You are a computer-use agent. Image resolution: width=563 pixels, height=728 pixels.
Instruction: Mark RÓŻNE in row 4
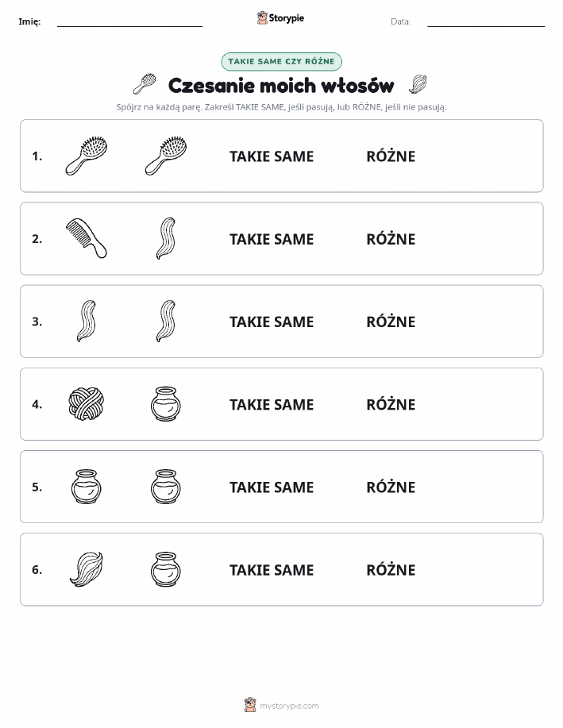point(391,404)
